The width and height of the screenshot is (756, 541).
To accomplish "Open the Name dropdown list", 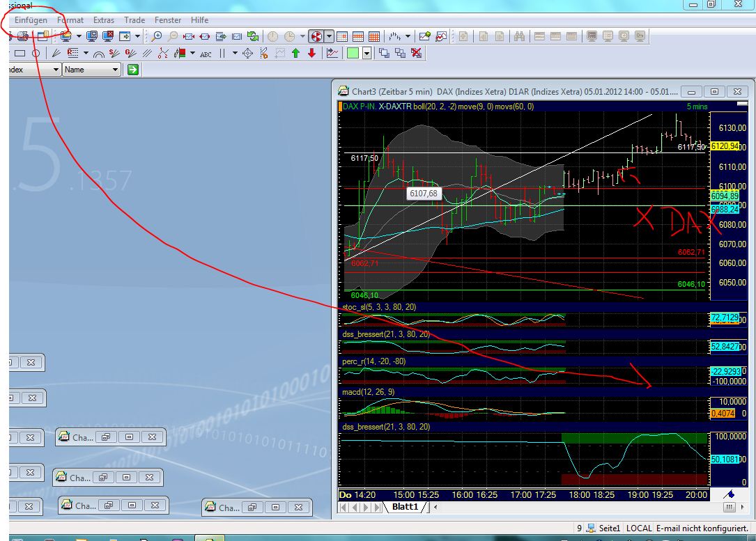I will 116,70.
